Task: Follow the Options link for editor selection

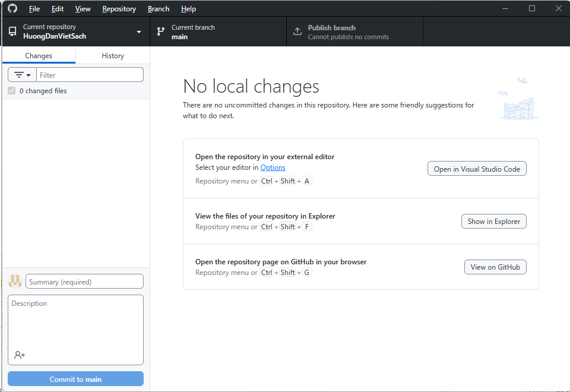Action: [273, 167]
